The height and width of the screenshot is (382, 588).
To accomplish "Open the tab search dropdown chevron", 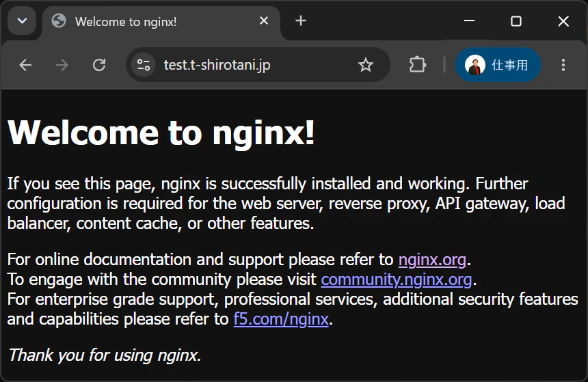I will (22, 21).
